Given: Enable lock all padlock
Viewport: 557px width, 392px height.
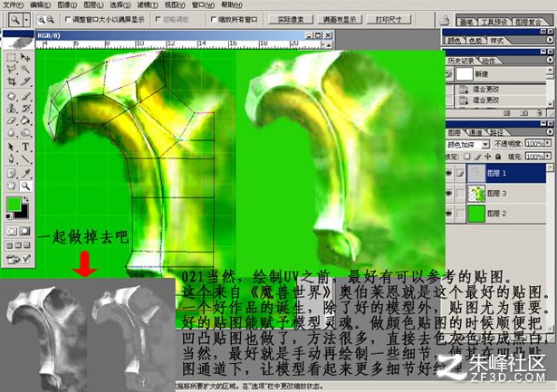Looking at the screenshot, I should click(498, 157).
